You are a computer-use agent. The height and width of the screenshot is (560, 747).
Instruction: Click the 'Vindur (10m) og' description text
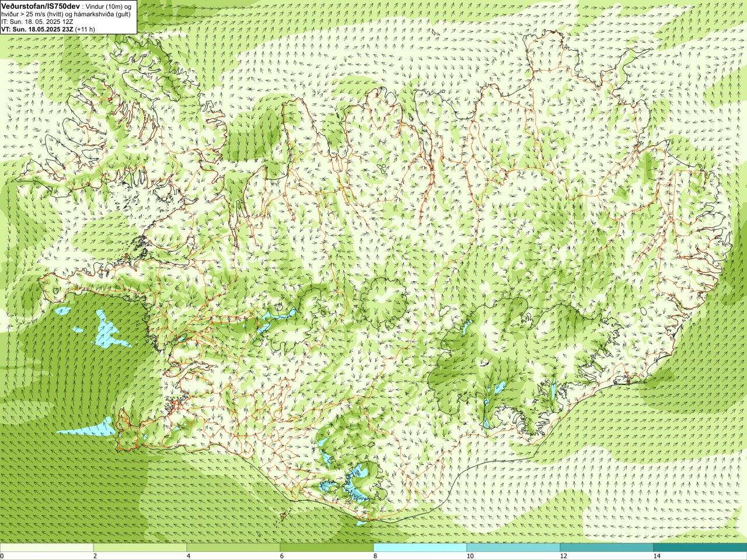109,6
